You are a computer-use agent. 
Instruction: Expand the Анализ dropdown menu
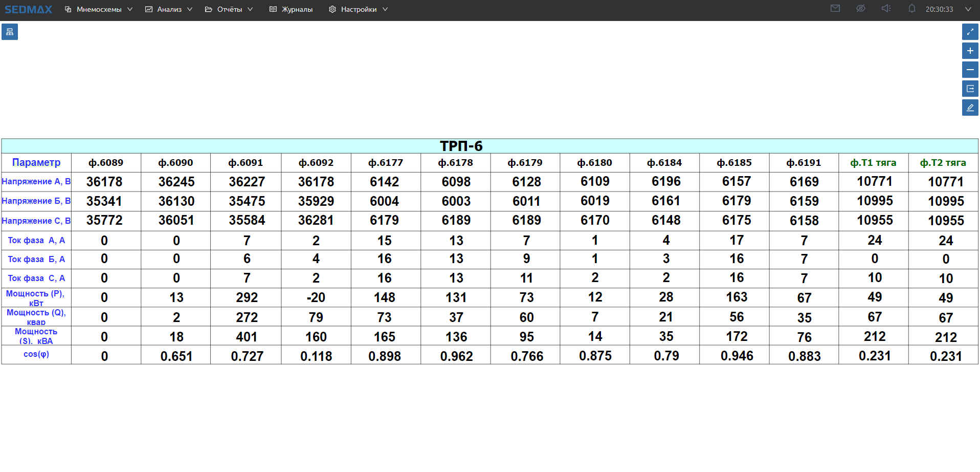[x=169, y=9]
